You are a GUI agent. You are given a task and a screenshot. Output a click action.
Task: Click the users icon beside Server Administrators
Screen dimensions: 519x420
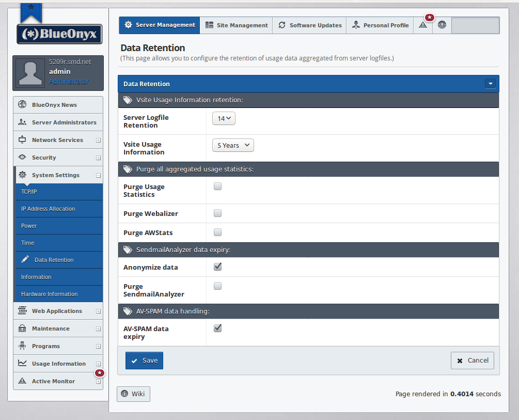click(22, 122)
